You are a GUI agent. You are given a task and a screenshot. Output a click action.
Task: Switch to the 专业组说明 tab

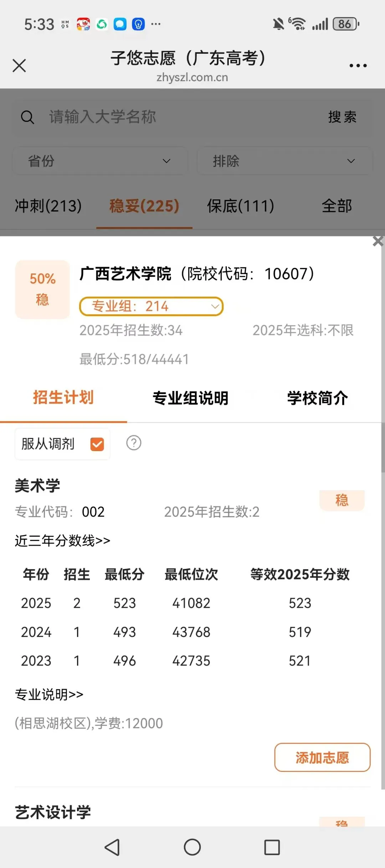[x=190, y=398]
